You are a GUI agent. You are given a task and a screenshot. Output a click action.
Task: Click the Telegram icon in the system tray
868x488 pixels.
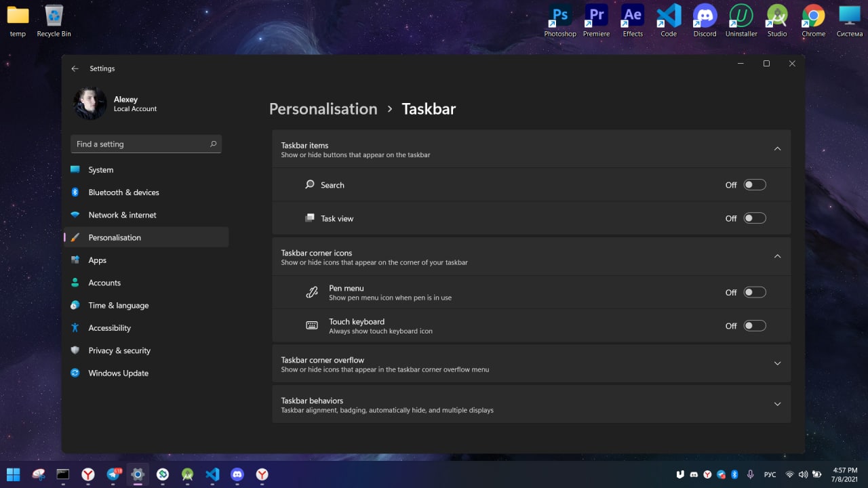pyautogui.click(x=721, y=474)
